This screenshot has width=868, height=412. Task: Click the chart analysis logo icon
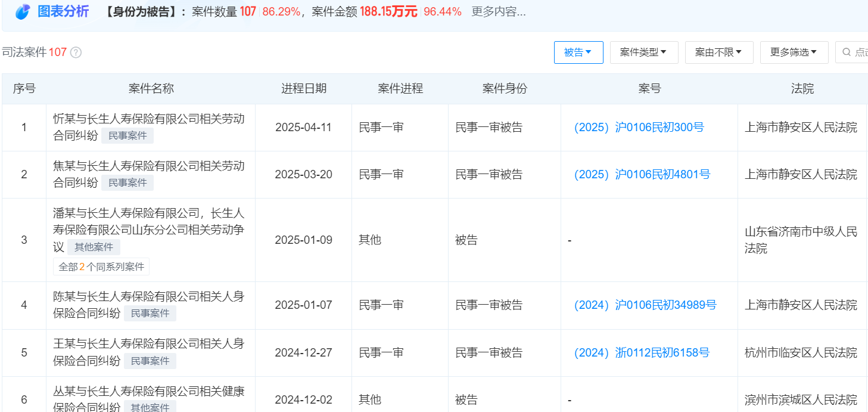click(x=23, y=11)
